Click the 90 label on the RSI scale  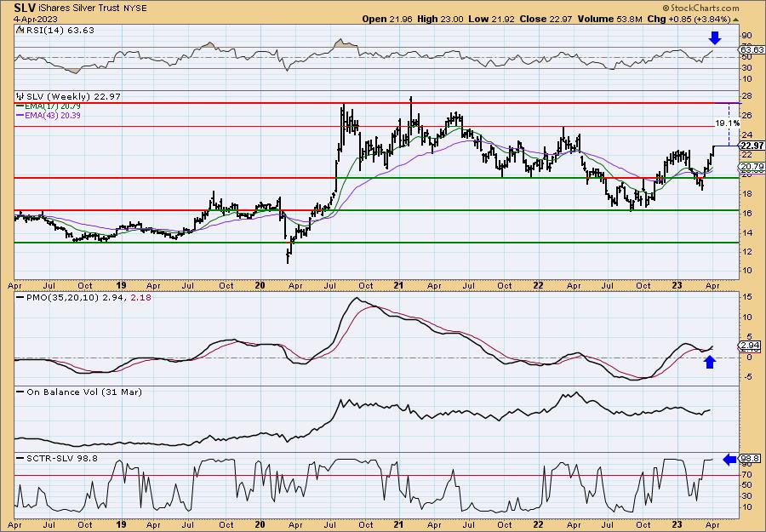[747, 35]
